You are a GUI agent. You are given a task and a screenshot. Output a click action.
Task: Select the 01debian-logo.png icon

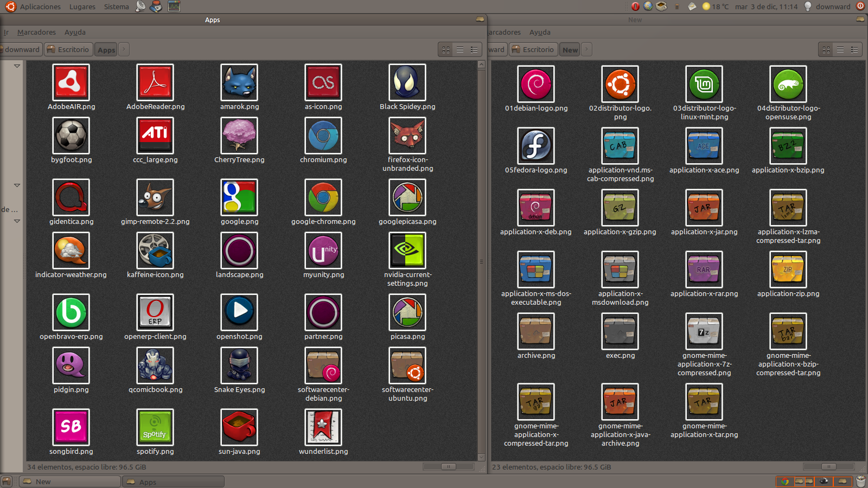[x=536, y=84]
